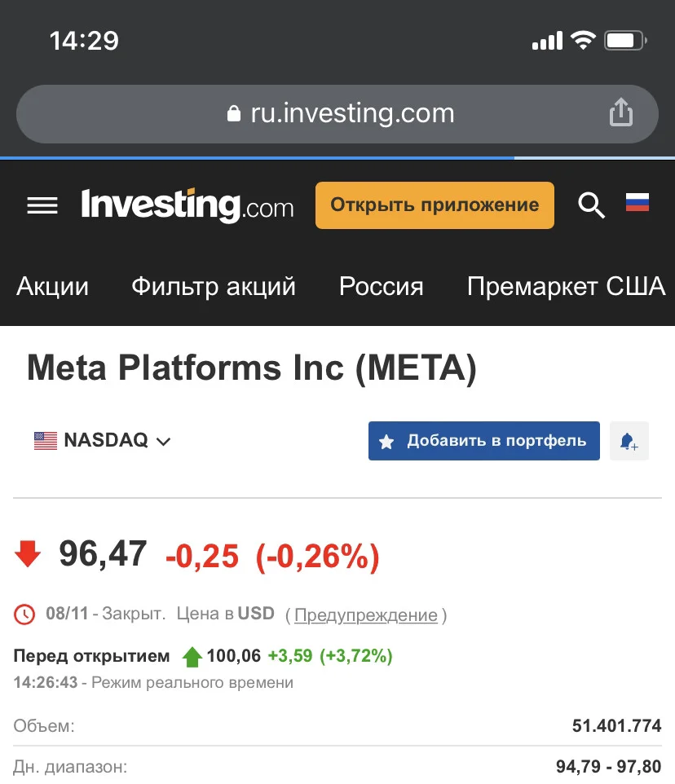Image resolution: width=675 pixels, height=784 pixels.
Task: Open the Предупреждение link
Action: tap(365, 615)
